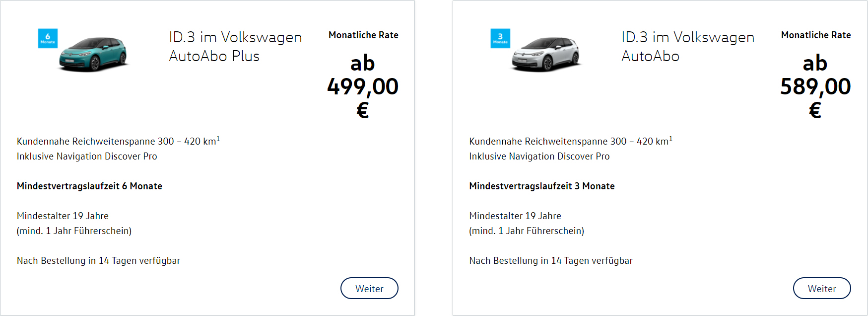Click footnote 1 in the 589,00 € card
Screen dimensions: 868x316
(x=671, y=139)
